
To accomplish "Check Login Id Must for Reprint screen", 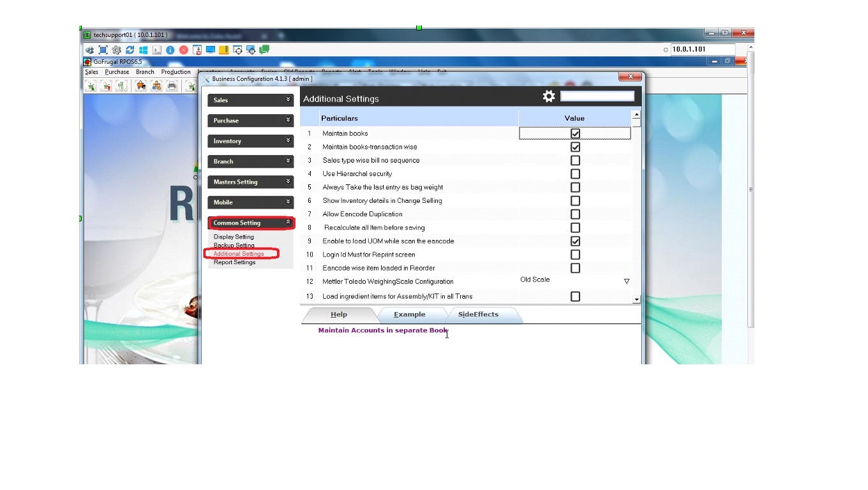I will coord(575,255).
